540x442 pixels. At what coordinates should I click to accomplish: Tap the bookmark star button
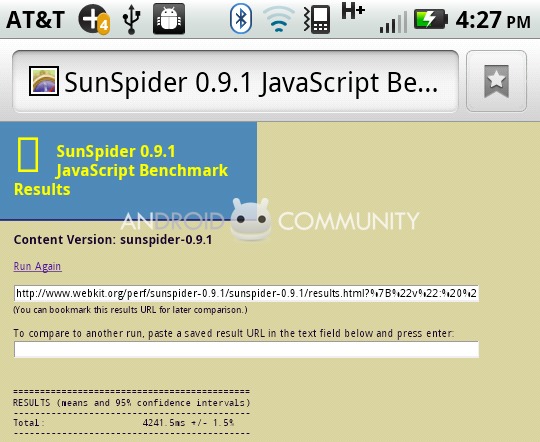point(496,81)
